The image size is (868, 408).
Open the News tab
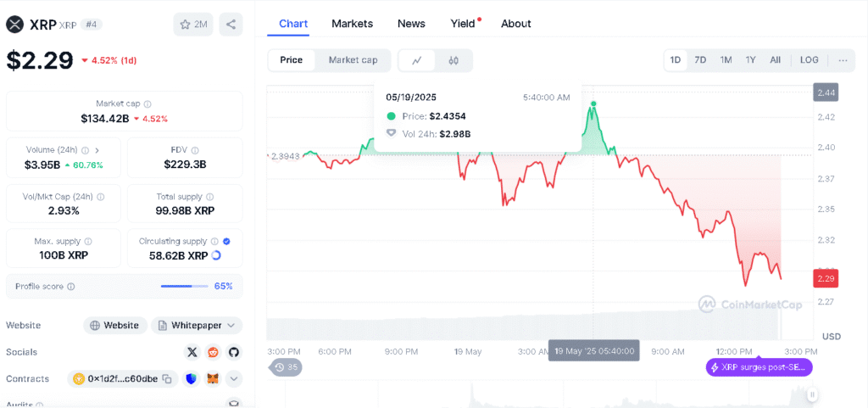click(x=411, y=24)
